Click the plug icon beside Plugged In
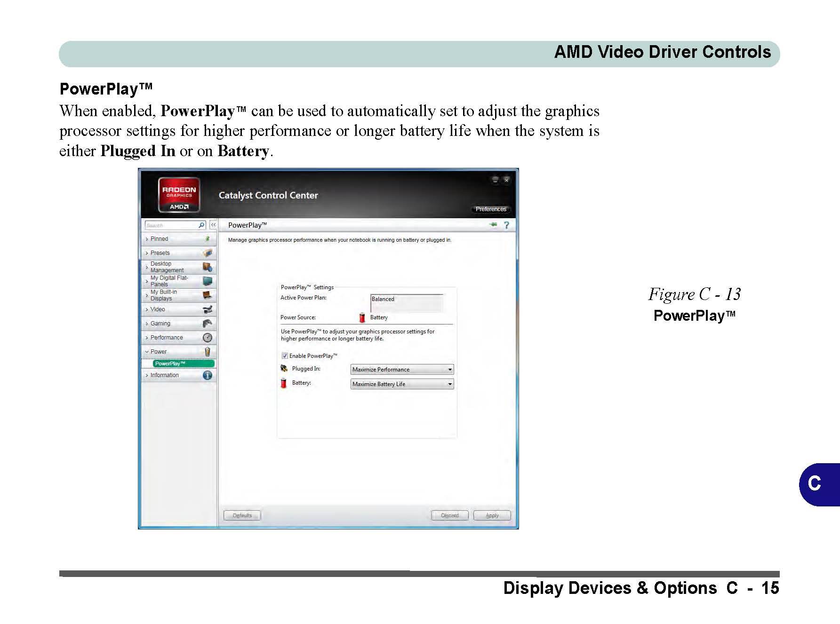This screenshot has height=624, width=840. [x=284, y=369]
